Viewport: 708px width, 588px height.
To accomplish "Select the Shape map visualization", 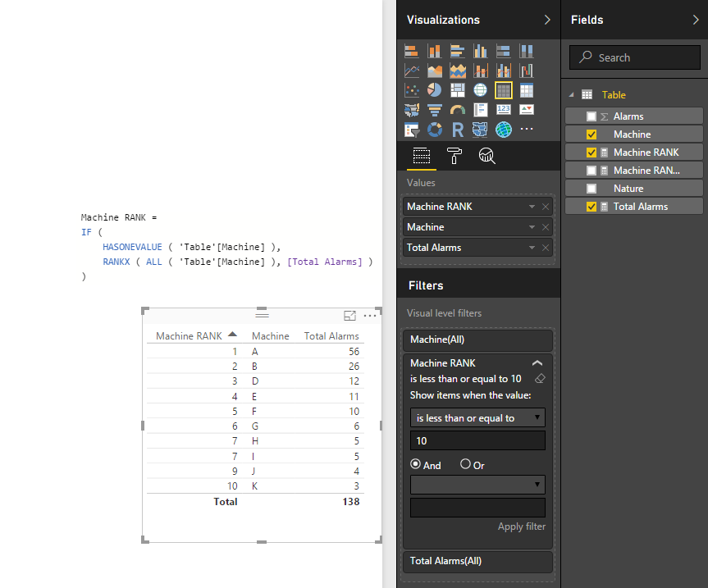I will (x=481, y=130).
